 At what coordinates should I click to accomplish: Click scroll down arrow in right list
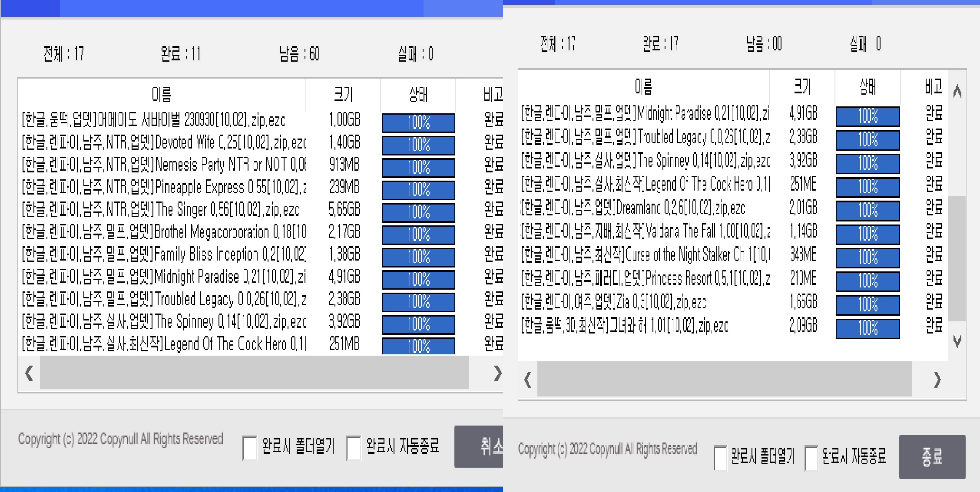click(x=957, y=341)
